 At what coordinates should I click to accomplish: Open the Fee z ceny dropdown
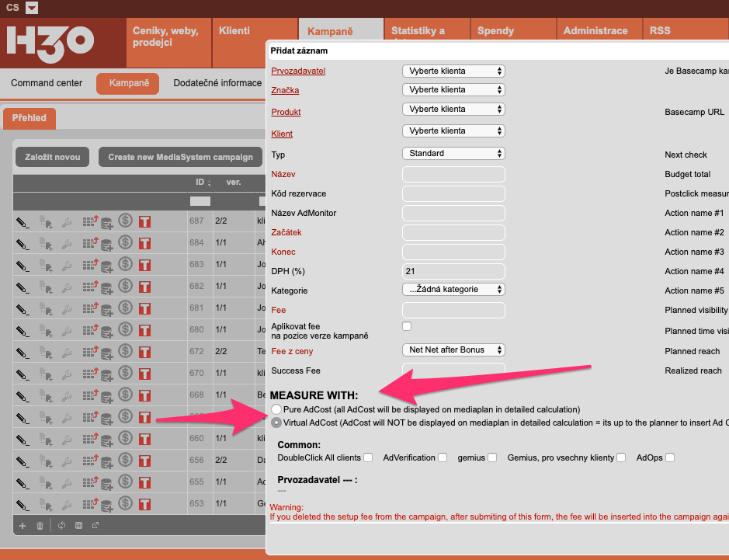[x=453, y=350]
